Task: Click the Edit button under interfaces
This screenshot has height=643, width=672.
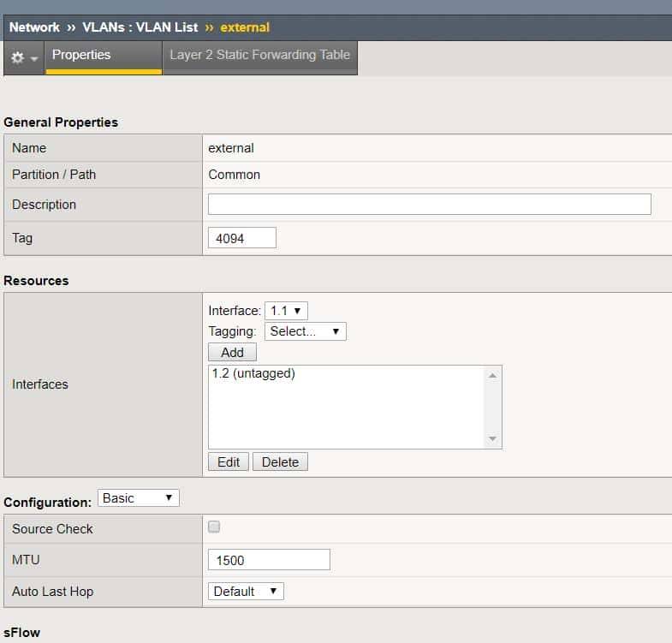Action: pos(229,462)
